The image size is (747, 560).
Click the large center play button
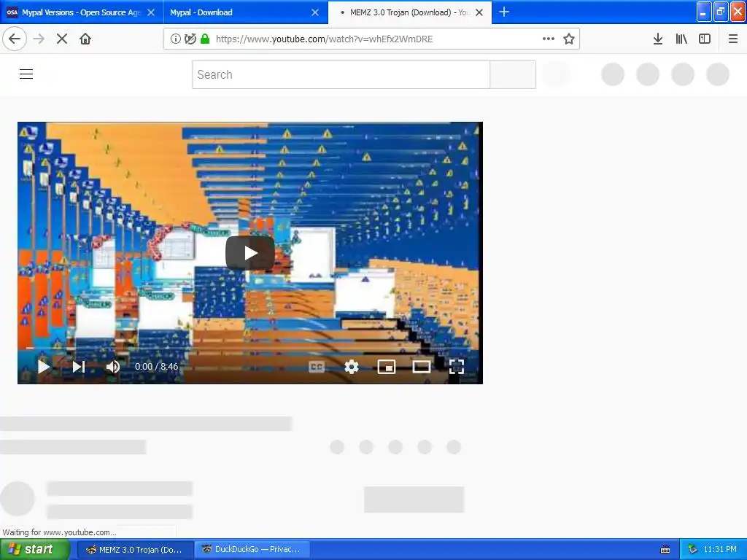[x=250, y=253]
